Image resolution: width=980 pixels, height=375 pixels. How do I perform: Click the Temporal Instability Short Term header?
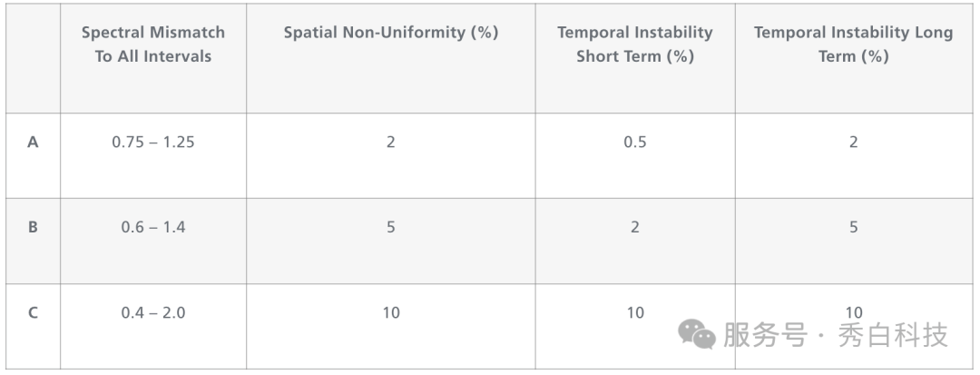tap(634, 44)
